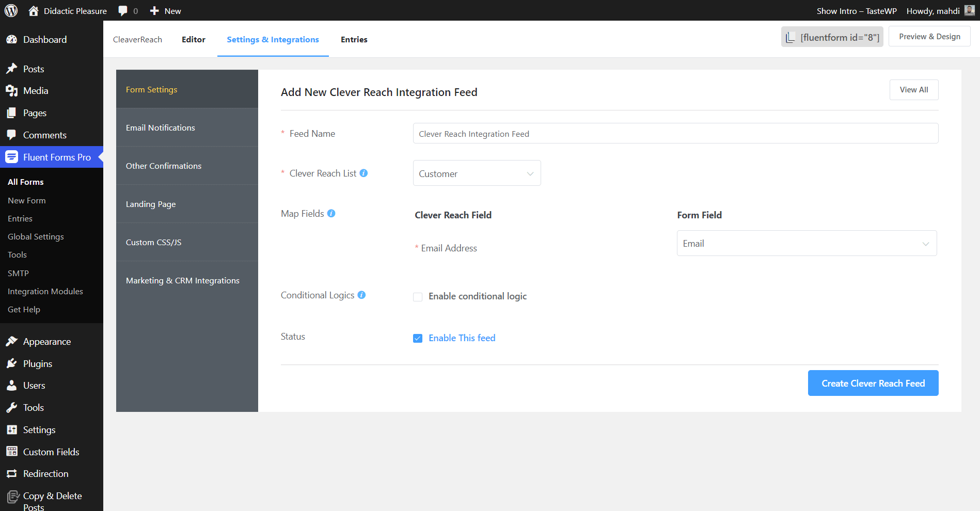Click the info icon next to Map Fields
Image resolution: width=980 pixels, height=511 pixels.
331,214
